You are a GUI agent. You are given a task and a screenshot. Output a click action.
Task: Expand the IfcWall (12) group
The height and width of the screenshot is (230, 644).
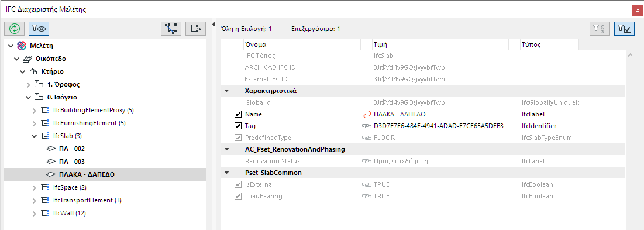35,213
